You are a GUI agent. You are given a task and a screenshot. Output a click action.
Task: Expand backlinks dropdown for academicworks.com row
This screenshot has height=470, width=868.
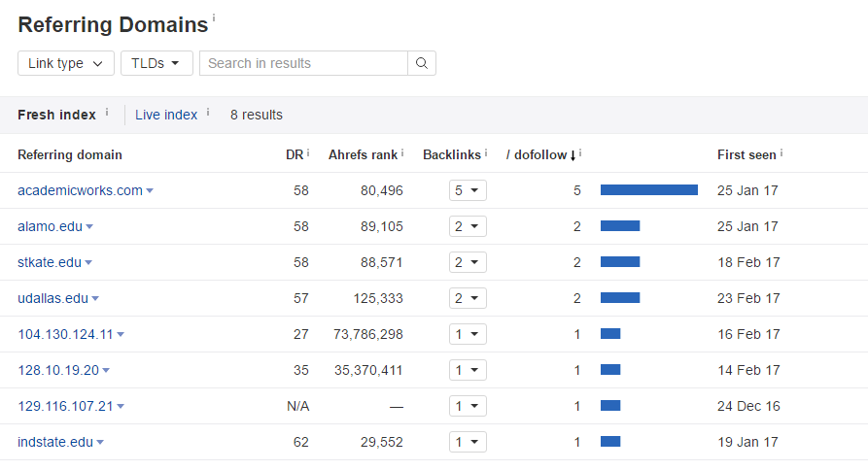pos(468,190)
